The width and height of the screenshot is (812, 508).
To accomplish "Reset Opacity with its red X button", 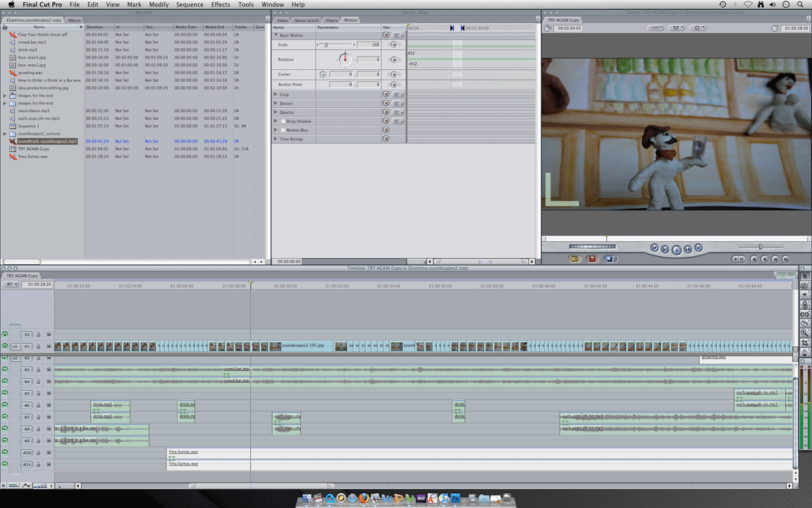I will 386,112.
